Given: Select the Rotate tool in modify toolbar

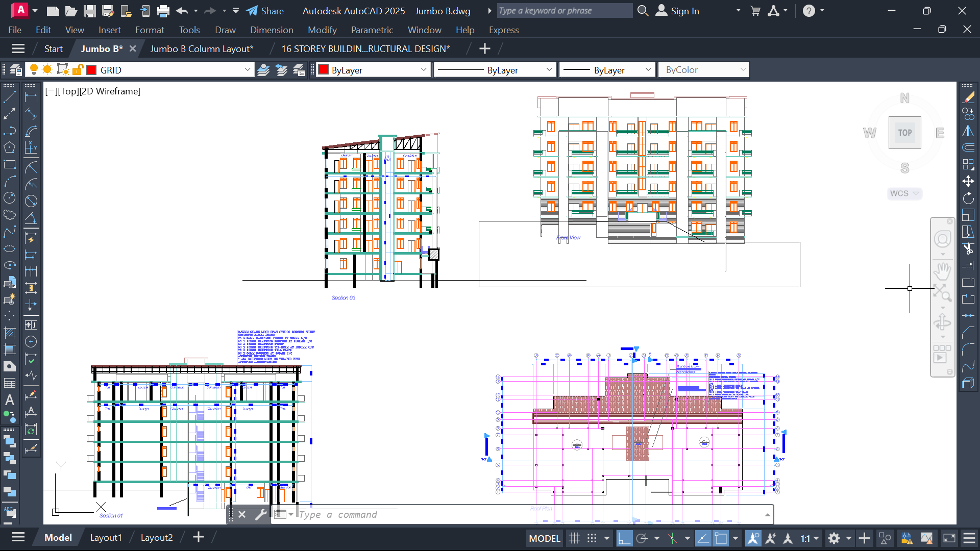Looking at the screenshot, I should point(968,198).
